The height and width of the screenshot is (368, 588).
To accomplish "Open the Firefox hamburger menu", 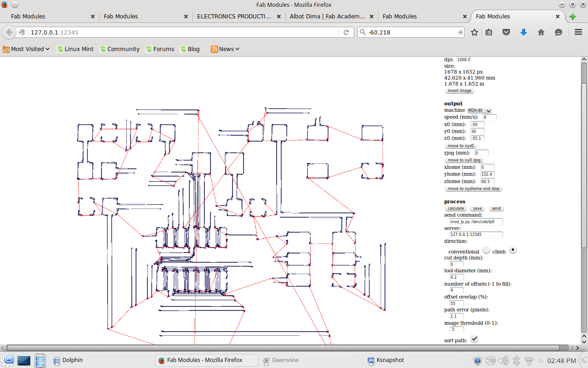I will click(578, 32).
